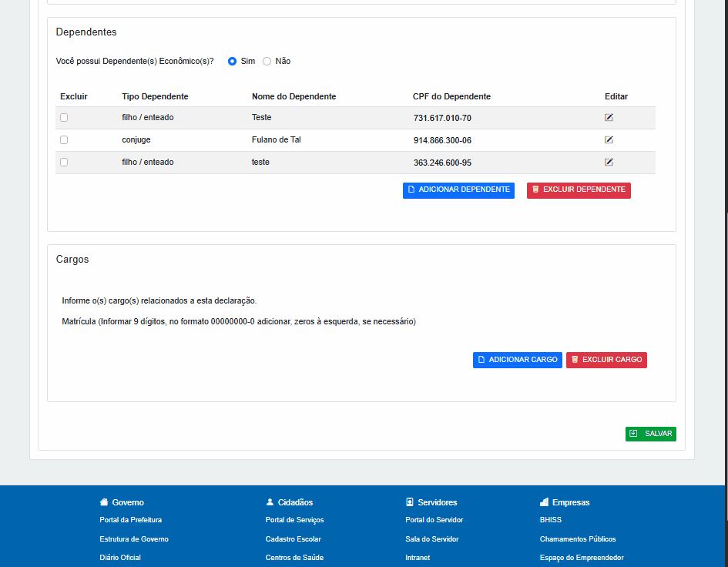The image size is (728, 567).
Task: Save the form with Salvar
Action: 650,434
